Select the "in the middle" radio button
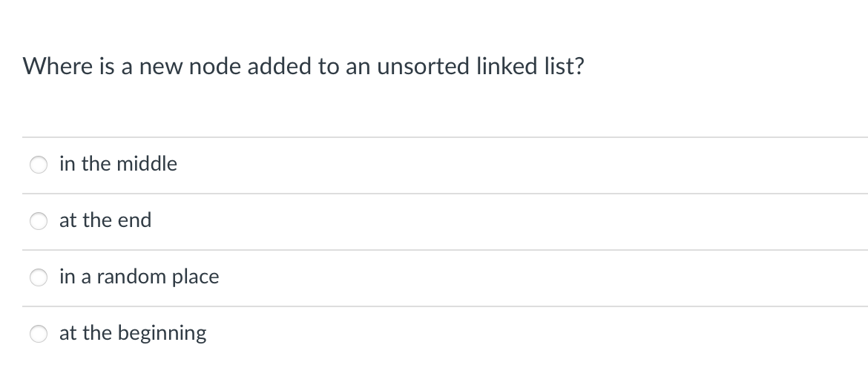 (38, 165)
